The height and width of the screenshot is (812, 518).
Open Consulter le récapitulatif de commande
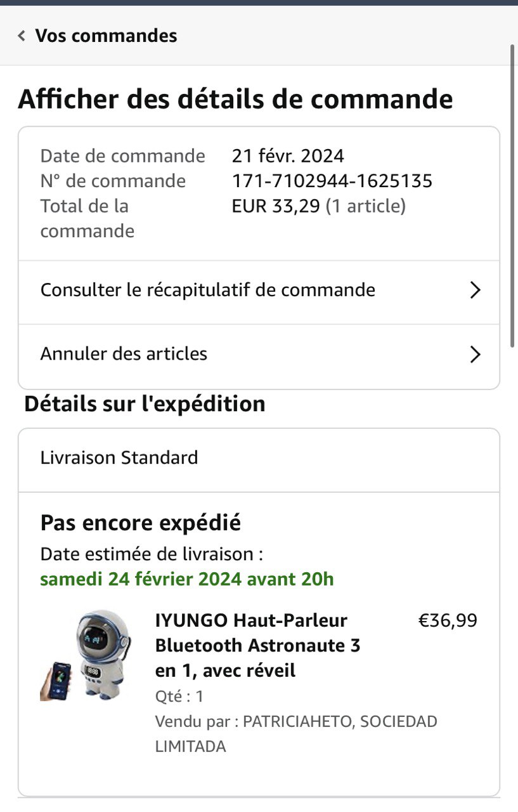[207, 291]
